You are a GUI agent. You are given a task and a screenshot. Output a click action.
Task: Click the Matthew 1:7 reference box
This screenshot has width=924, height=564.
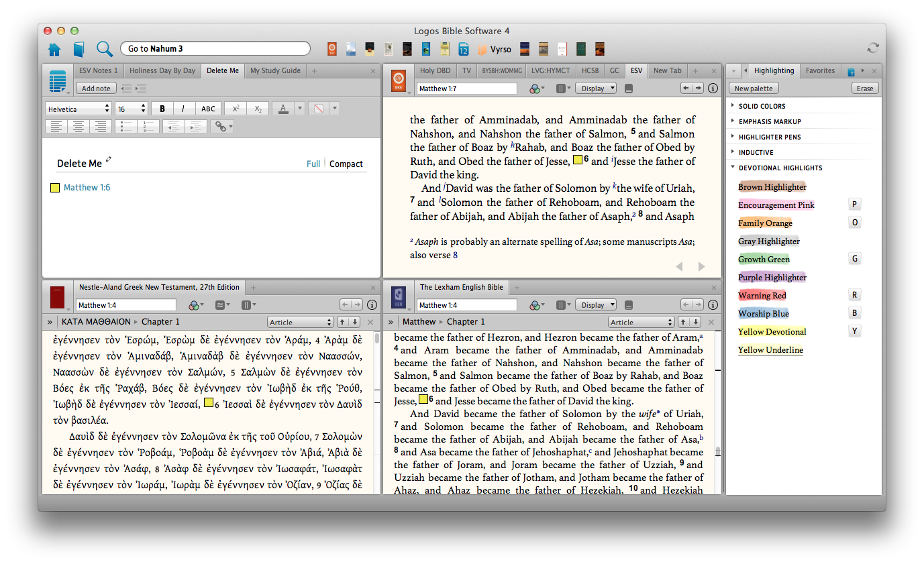click(x=467, y=89)
